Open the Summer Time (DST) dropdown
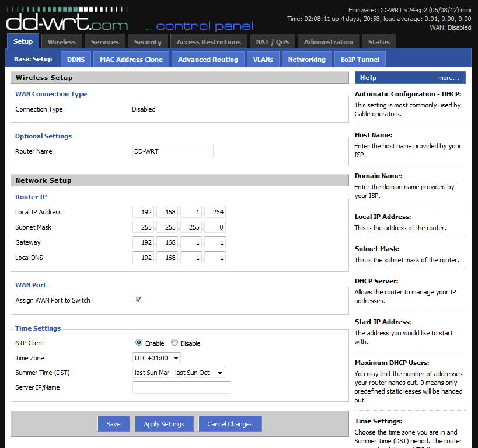This screenshot has height=448, width=478. pyautogui.click(x=179, y=373)
